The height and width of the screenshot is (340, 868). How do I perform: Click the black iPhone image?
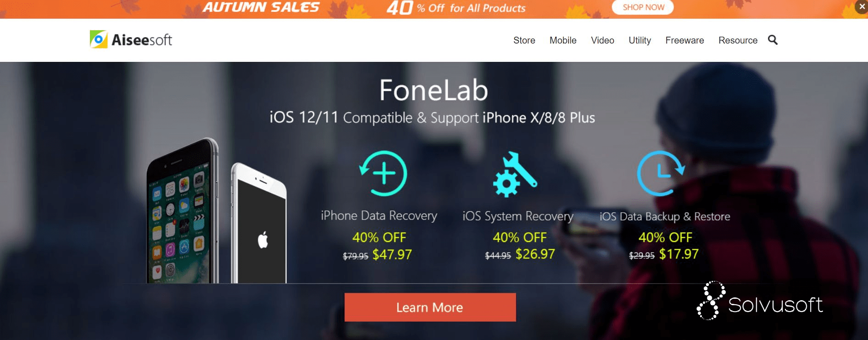[x=183, y=212]
